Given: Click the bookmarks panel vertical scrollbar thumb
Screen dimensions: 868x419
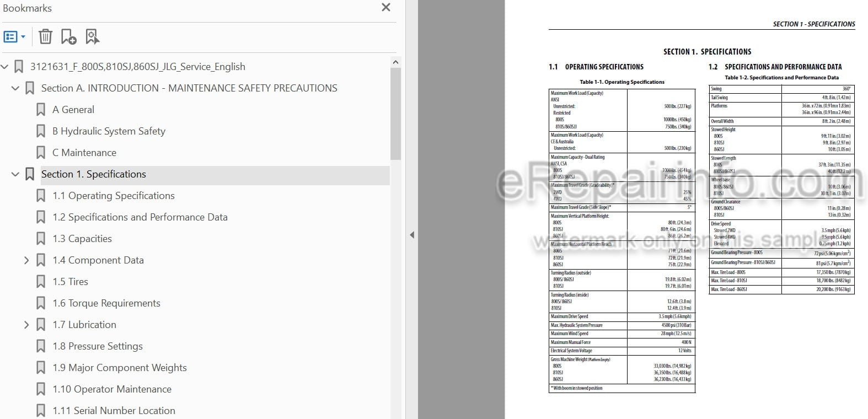Looking at the screenshot, I should coord(395,114).
